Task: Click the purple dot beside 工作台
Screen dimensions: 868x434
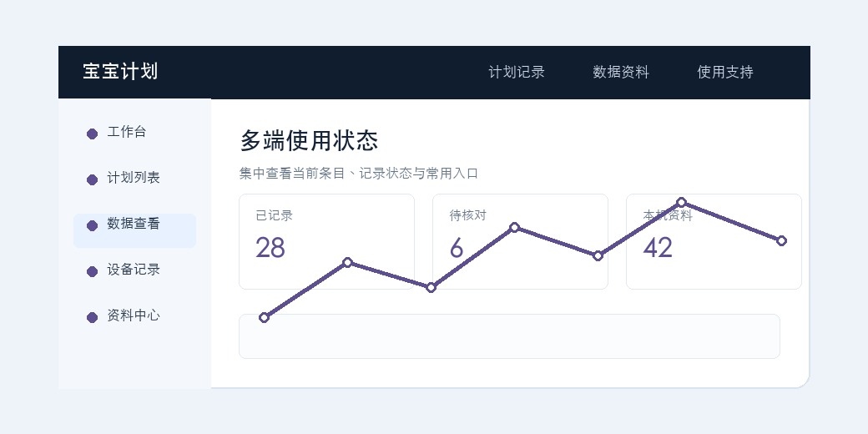Action: click(93, 134)
